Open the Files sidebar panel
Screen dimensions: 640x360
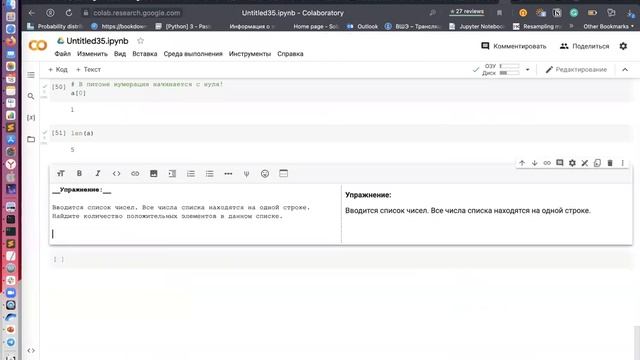click(31, 139)
